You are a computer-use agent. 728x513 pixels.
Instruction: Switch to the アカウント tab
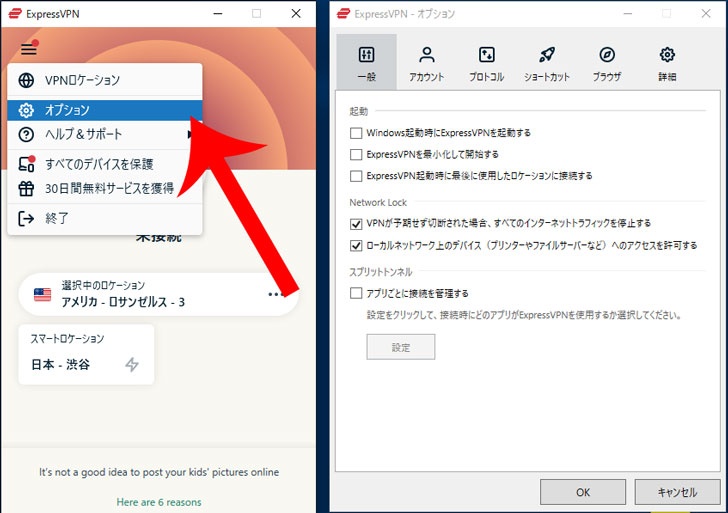click(426, 62)
